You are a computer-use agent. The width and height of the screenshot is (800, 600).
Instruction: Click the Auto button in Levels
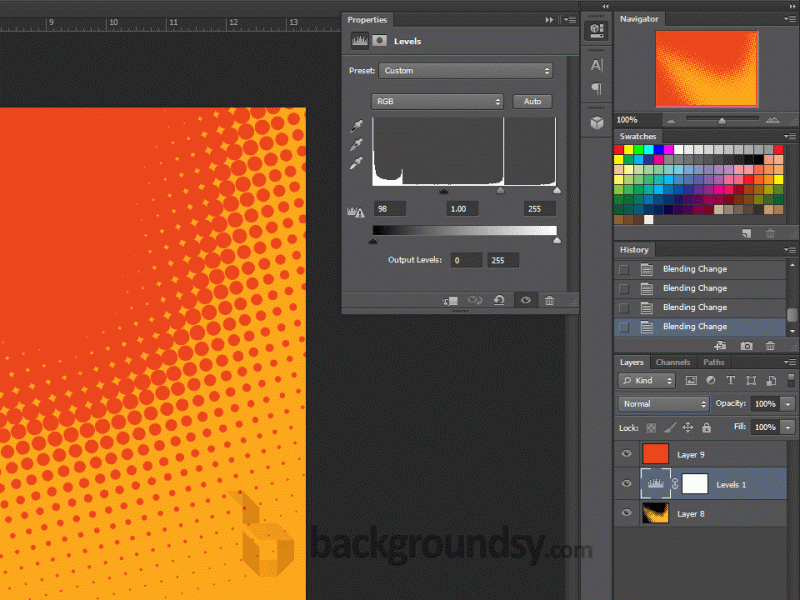(532, 101)
